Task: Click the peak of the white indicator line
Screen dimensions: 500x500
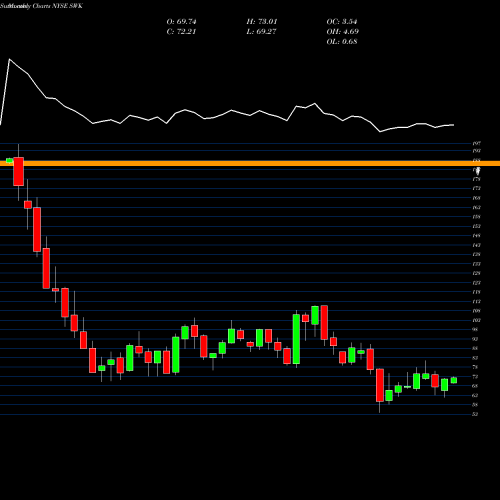Action: click(9, 59)
